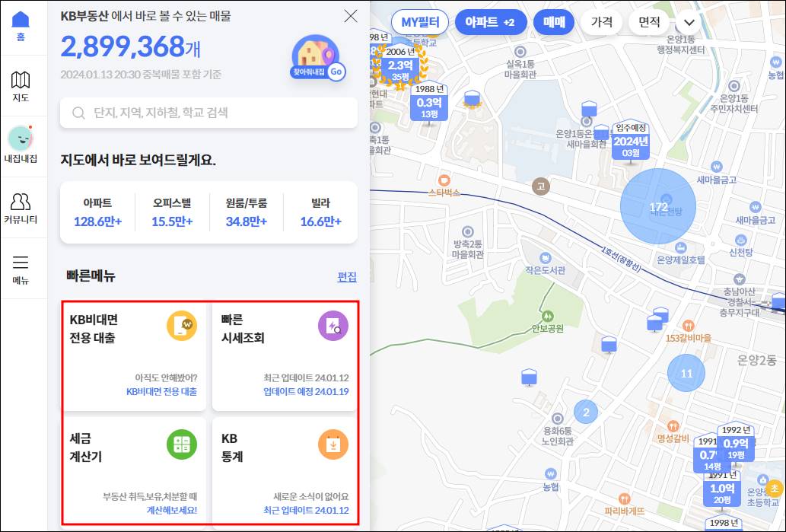The height and width of the screenshot is (532, 786).
Task: Select the 1992년 0.9억 19평 marker
Action: (736, 443)
